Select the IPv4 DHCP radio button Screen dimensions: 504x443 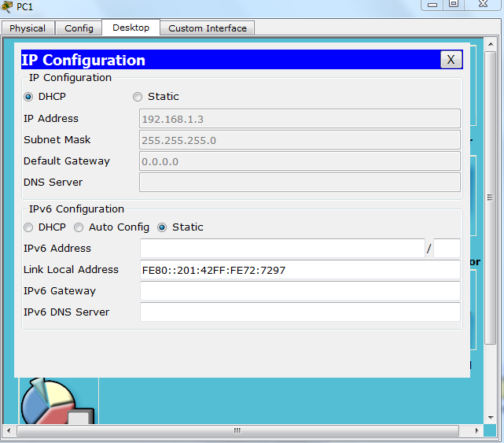(x=28, y=97)
